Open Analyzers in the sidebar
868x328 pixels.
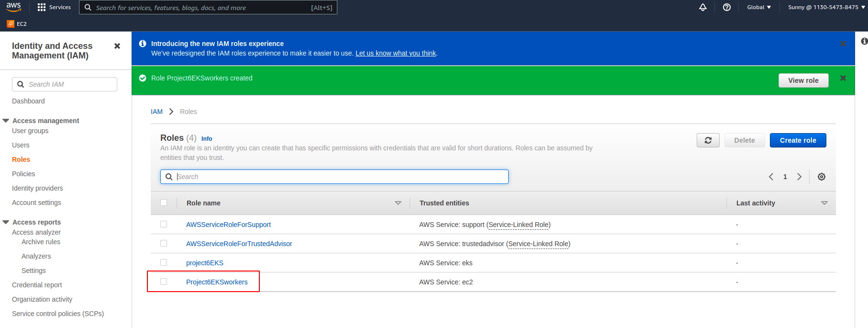36,256
